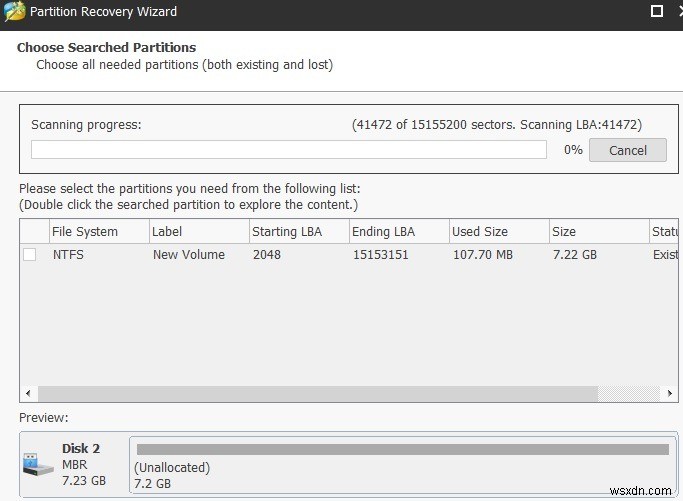Click the Disk 2 USB drive icon

click(x=38, y=464)
